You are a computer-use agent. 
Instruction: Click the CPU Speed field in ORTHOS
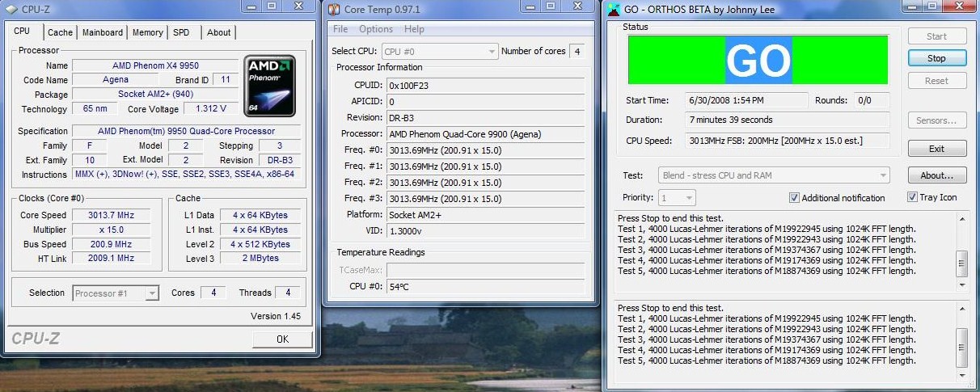coord(788,141)
